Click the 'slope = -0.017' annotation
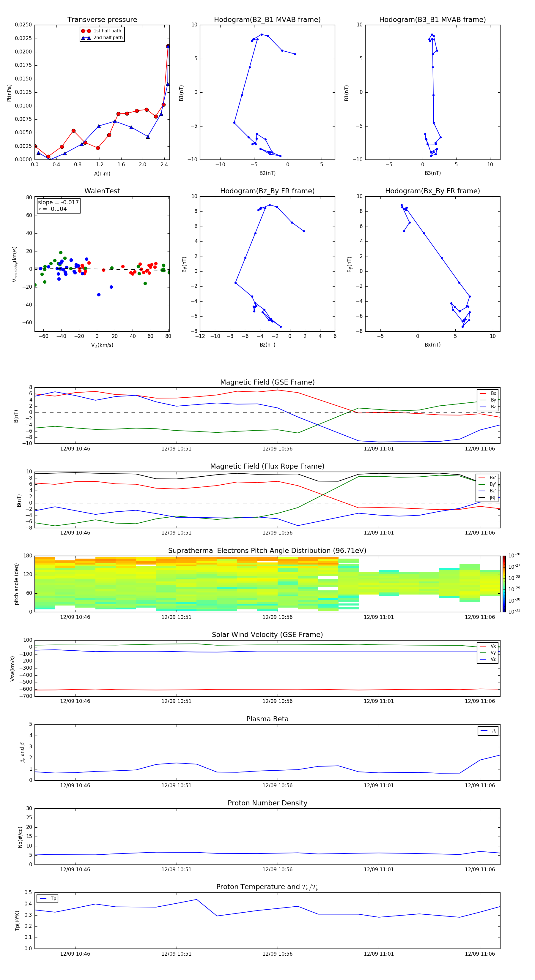 pos(58,203)
